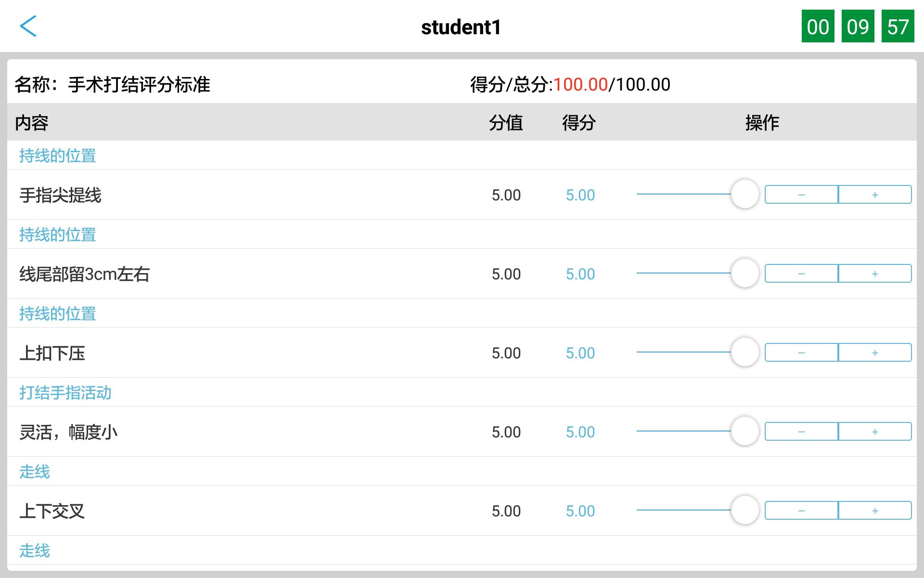This screenshot has width=924, height=578.
Task: Drag the slider for 上扣下压 score
Action: click(745, 351)
